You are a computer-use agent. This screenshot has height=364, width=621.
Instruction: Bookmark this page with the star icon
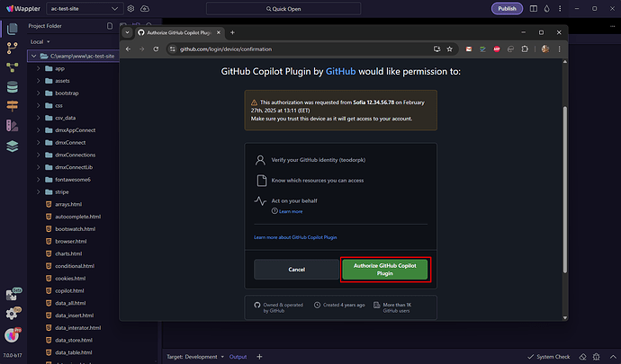(x=449, y=49)
